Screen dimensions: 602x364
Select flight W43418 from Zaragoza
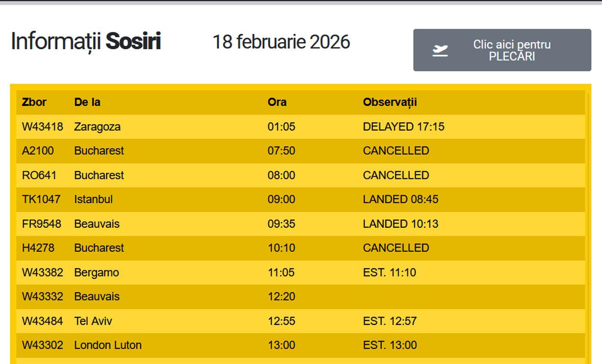click(x=42, y=127)
